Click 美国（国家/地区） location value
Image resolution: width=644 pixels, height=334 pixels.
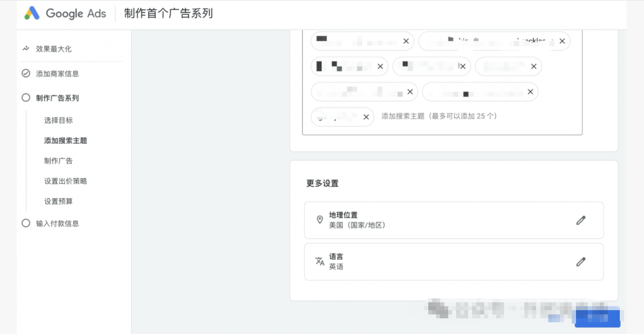coord(357,225)
